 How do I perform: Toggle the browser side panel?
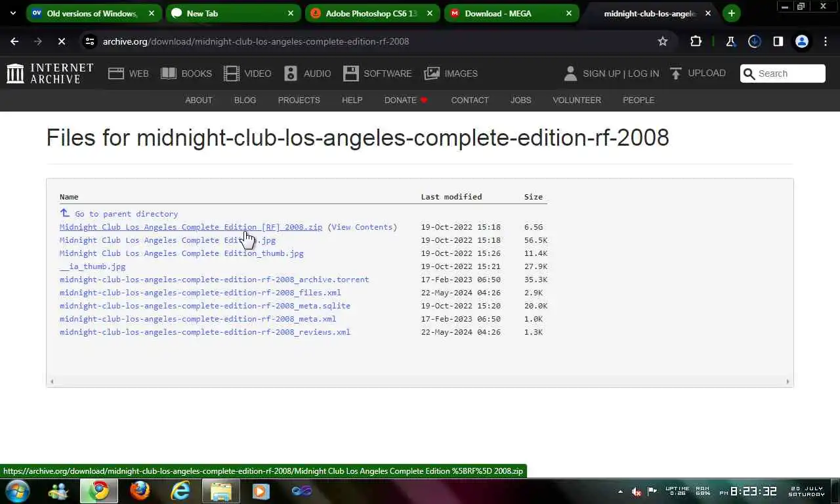[778, 41]
